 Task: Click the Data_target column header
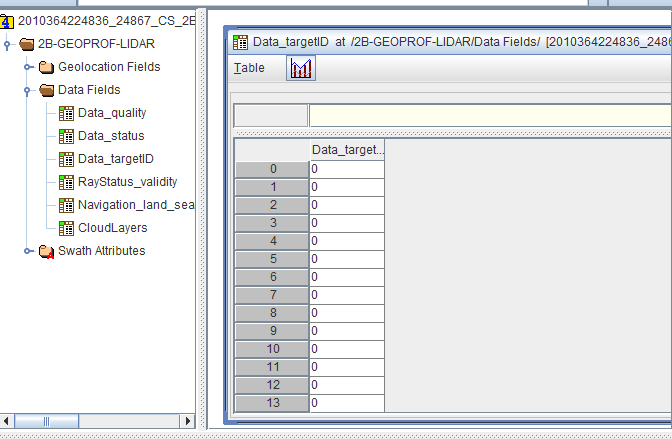pos(347,150)
